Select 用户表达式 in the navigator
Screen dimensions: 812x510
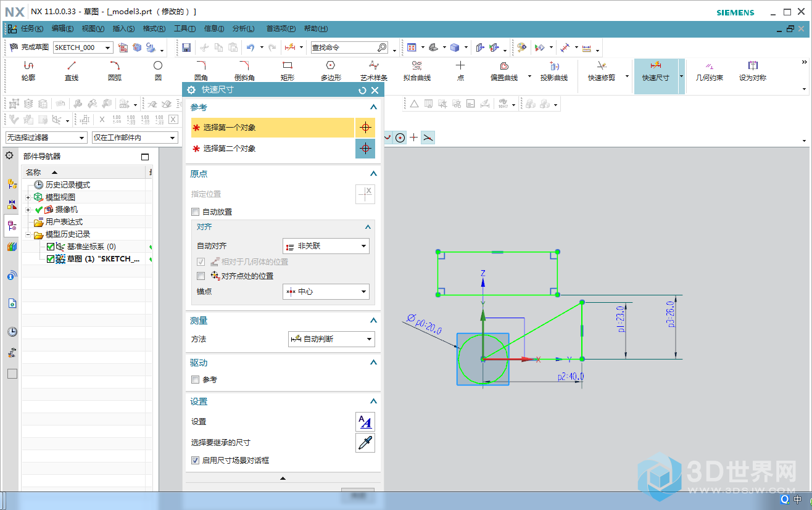click(x=64, y=222)
